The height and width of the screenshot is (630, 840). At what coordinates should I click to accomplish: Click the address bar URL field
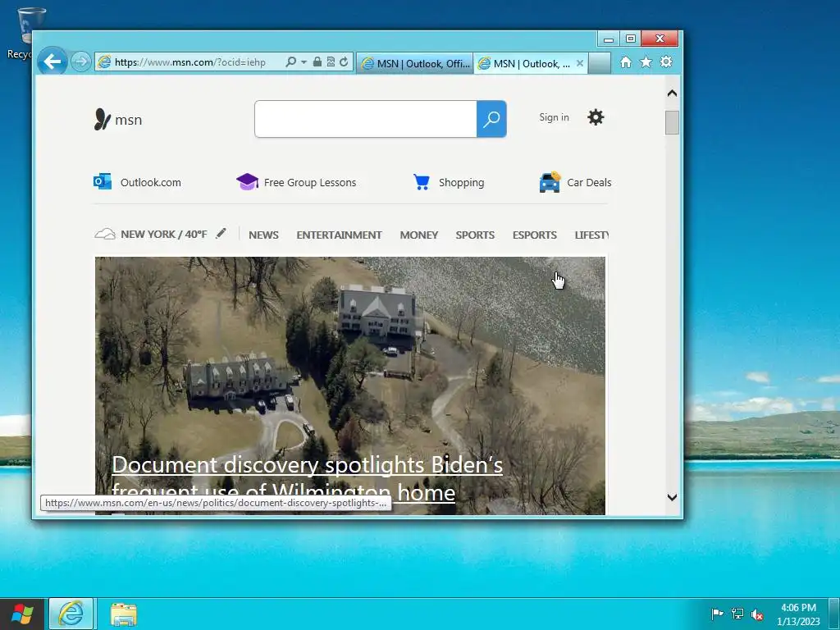coord(190,62)
